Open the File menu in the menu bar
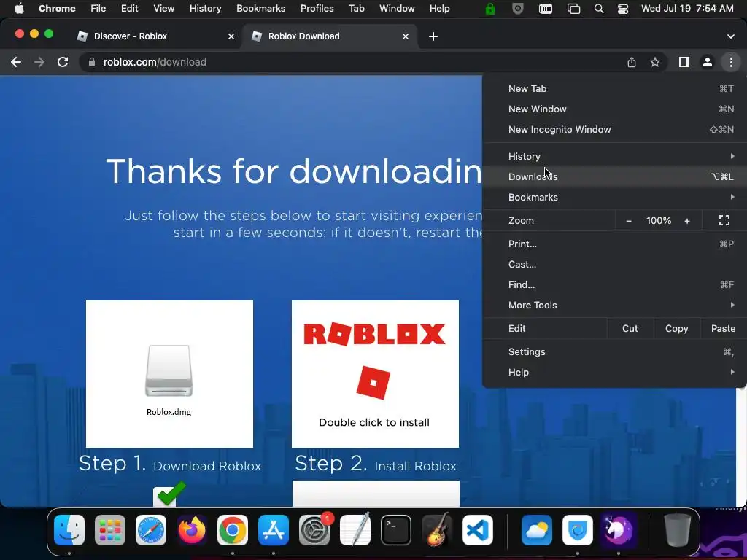Image resolution: width=747 pixels, height=560 pixels. 98,9
